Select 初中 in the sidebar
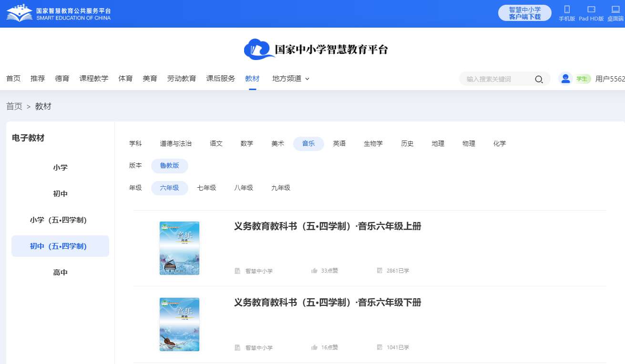Viewport: 625px width, 364px height. [60, 194]
